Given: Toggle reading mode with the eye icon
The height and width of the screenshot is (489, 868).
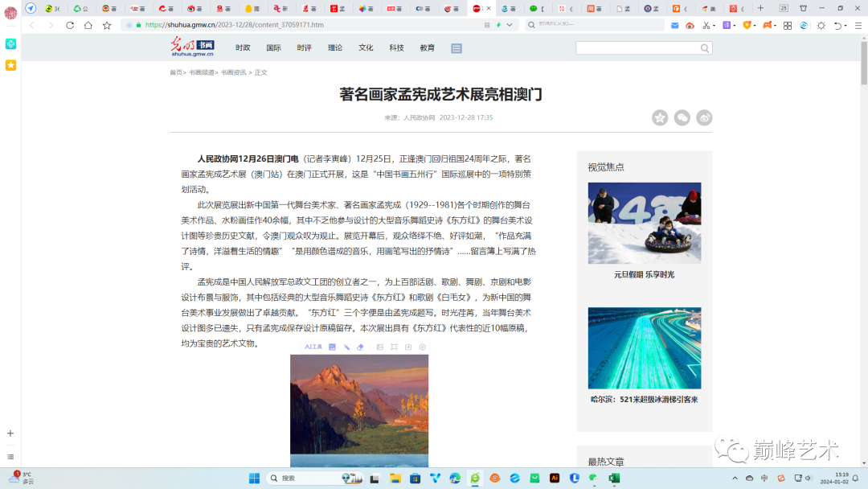Looking at the screenshot, I should pos(690,25).
